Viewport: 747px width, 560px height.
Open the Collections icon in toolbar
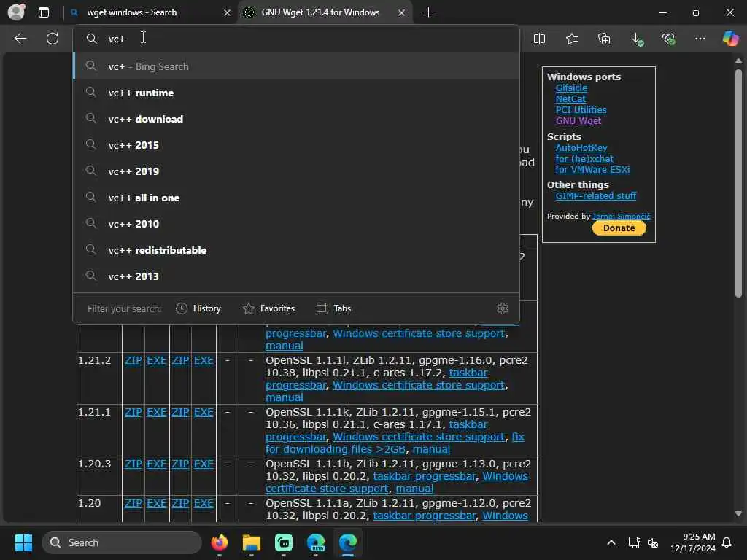click(x=604, y=39)
